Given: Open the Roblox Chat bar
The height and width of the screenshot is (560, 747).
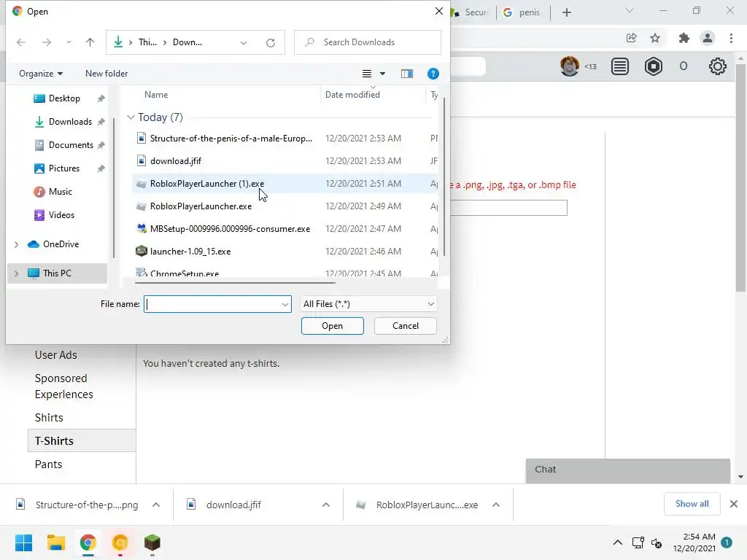Looking at the screenshot, I should [x=628, y=470].
